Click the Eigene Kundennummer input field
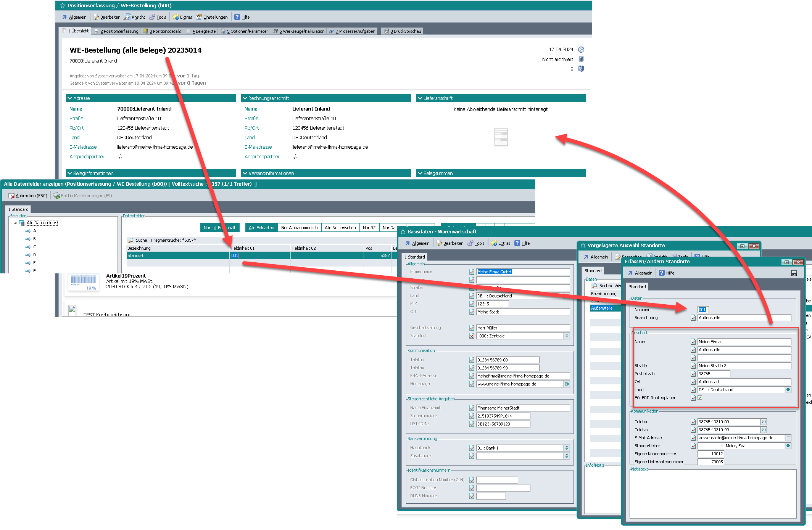Viewport: 812px width, 530px height. point(710,454)
